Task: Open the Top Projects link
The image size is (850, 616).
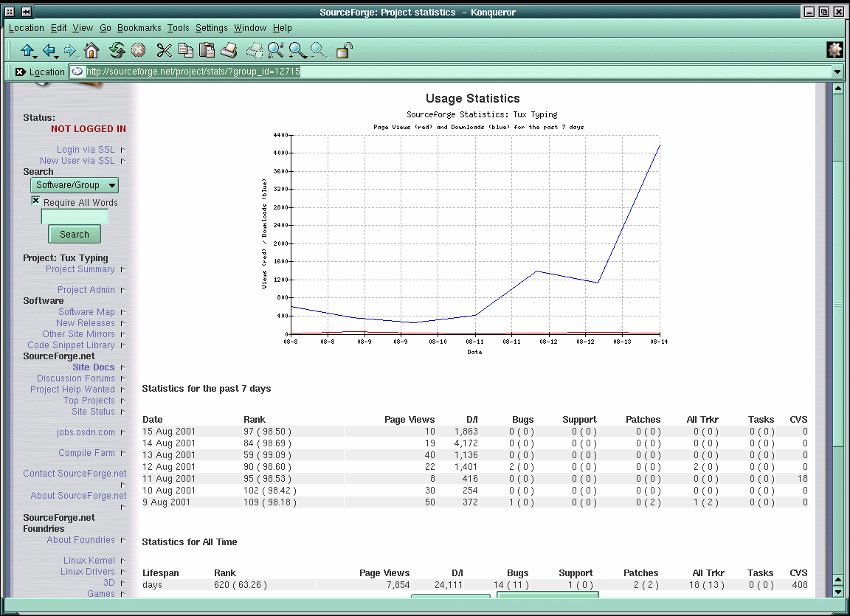Action: pyautogui.click(x=89, y=401)
